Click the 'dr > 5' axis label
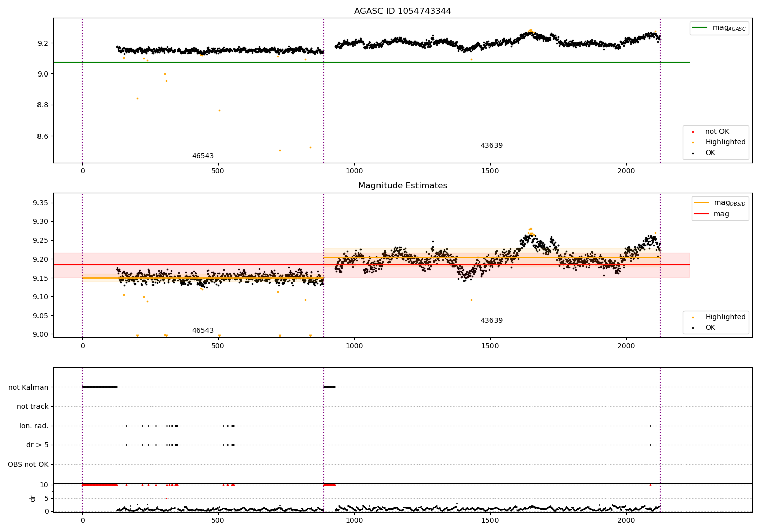Viewport: 760px width, 532px height. pyautogui.click(x=37, y=445)
